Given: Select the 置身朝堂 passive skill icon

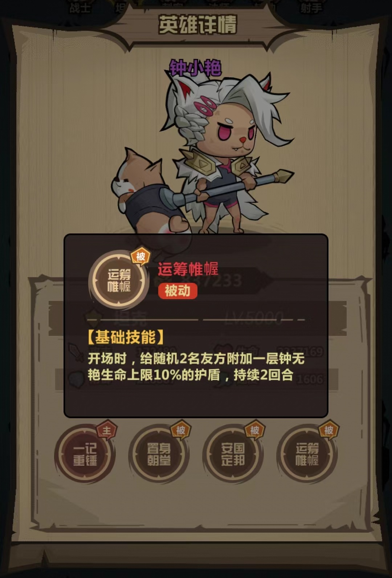Looking at the screenshot, I should pos(159,454).
